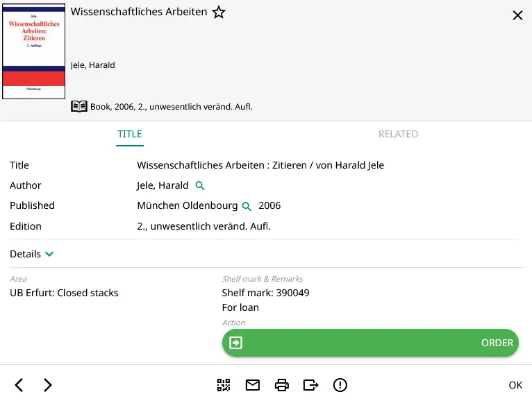Image resolution: width=532 pixels, height=401 pixels.
Task: Search for author Jele, Harald
Action: [x=200, y=186]
